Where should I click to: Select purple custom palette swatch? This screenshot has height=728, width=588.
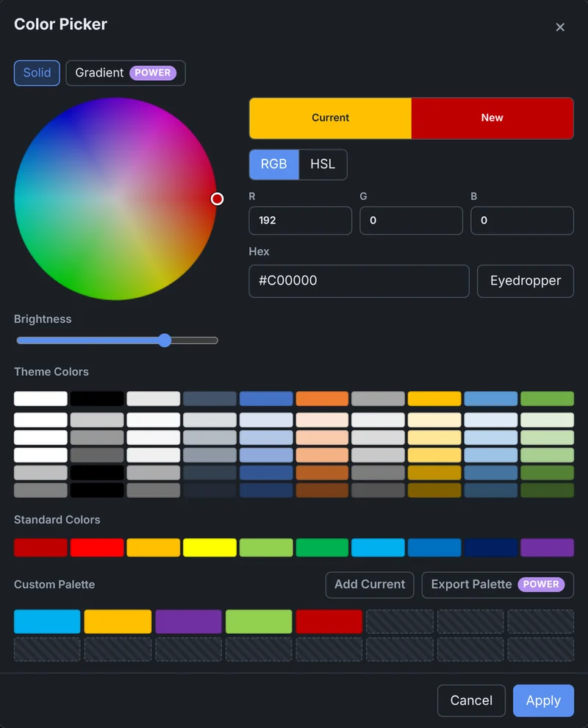pos(188,621)
